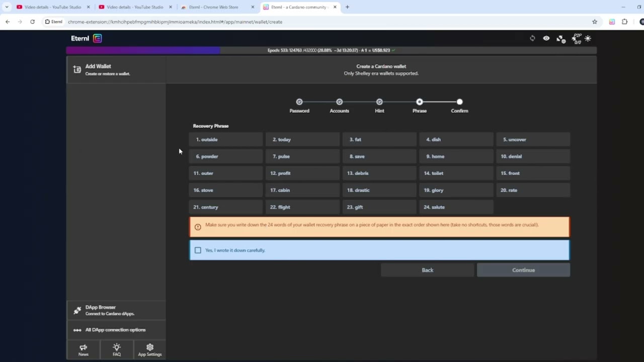Viewport: 644px width, 362px height.
Task: Click the address bar URL
Action: coord(175,22)
